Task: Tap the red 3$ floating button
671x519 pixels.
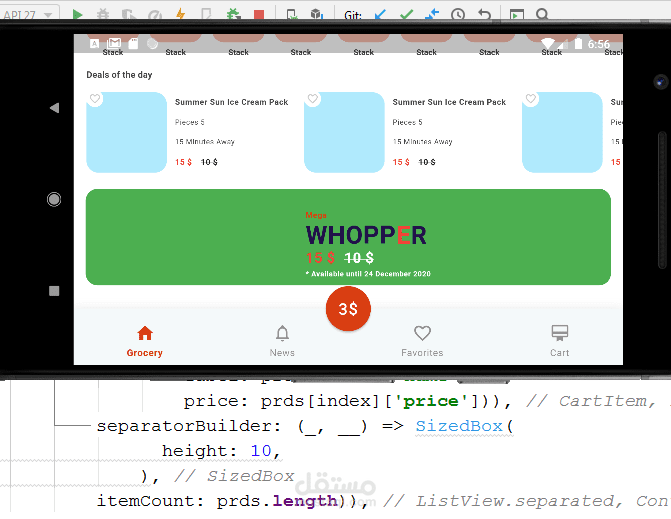Action: [x=348, y=308]
